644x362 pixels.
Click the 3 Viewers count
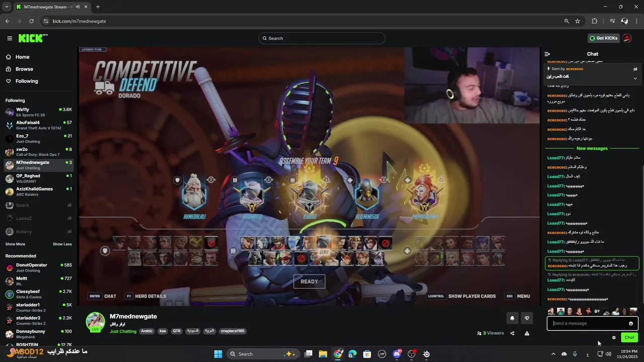tap(491, 333)
